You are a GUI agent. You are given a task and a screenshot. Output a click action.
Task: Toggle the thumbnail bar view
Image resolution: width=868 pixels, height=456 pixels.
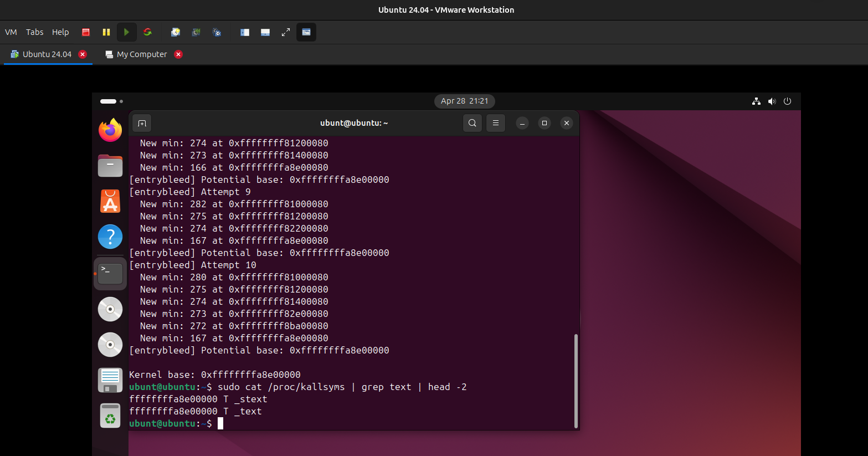click(x=265, y=32)
